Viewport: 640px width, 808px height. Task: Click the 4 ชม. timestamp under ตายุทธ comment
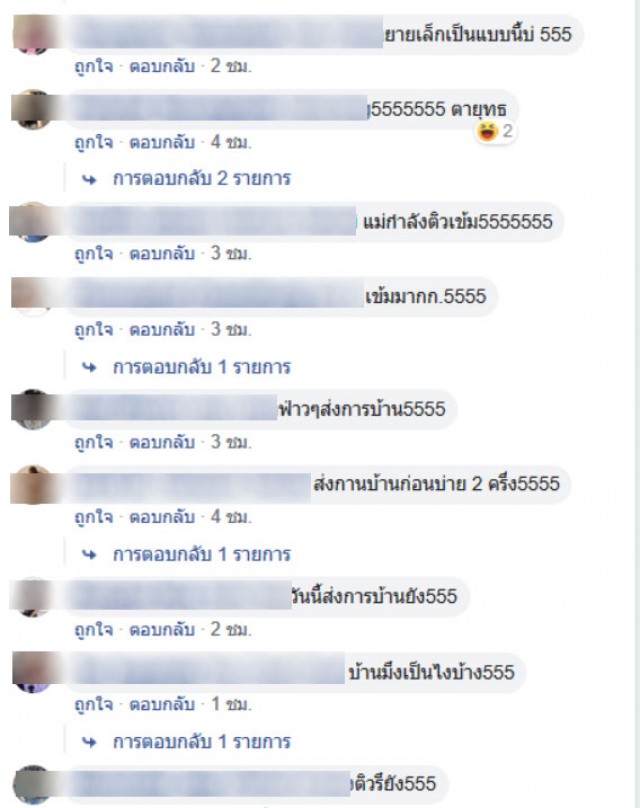coord(231,142)
